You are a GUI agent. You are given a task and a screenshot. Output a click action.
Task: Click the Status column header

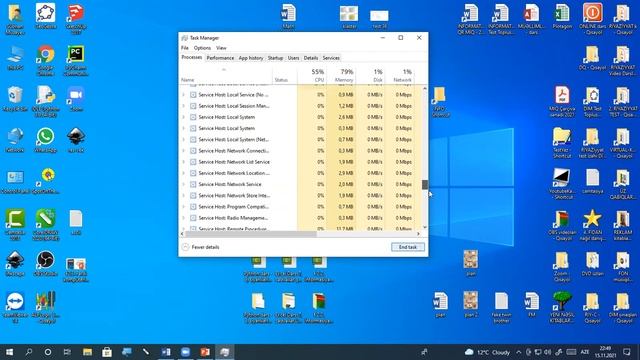(x=284, y=75)
